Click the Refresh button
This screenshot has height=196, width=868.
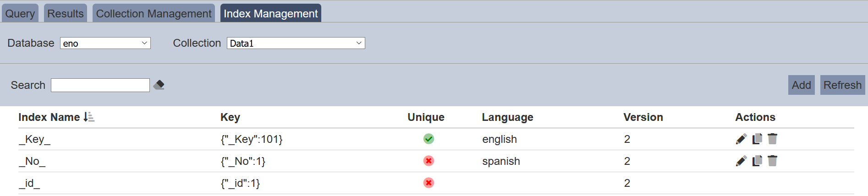pyautogui.click(x=843, y=85)
